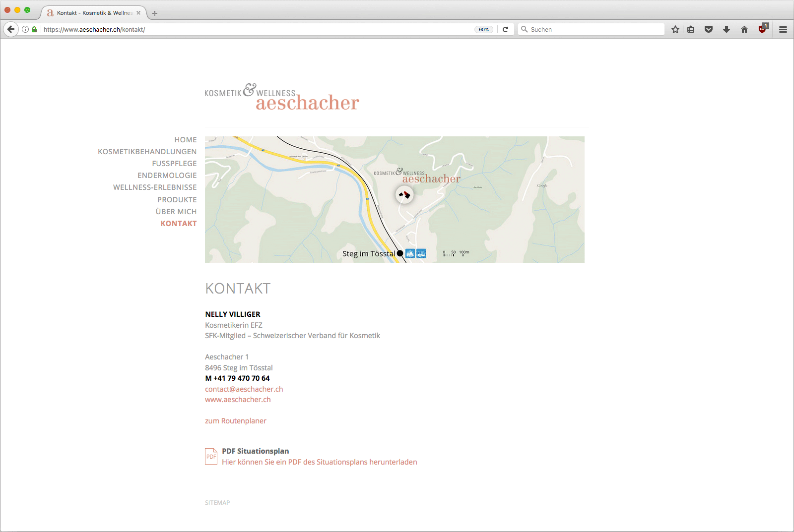Image resolution: width=794 pixels, height=532 pixels.
Task: Open the ÜBER MICH page
Action: [x=176, y=212]
